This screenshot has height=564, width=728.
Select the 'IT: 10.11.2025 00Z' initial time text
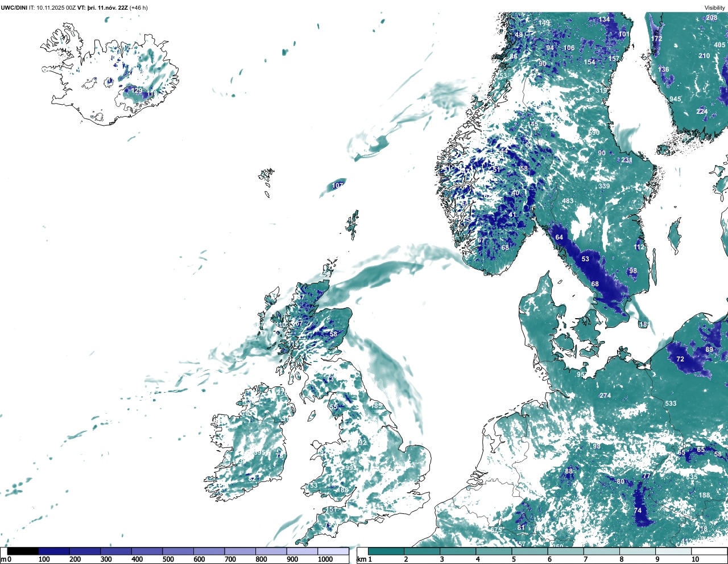click(x=52, y=8)
